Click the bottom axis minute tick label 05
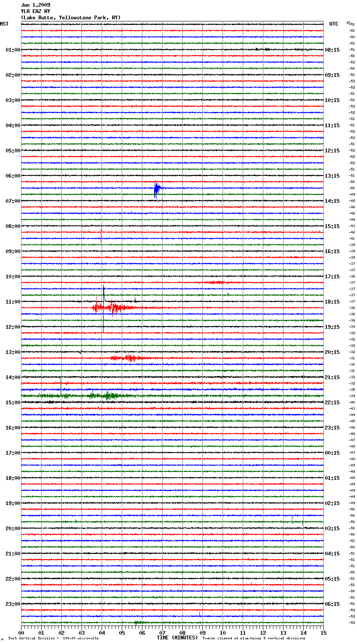This screenshot has height=644, width=357. point(122,632)
